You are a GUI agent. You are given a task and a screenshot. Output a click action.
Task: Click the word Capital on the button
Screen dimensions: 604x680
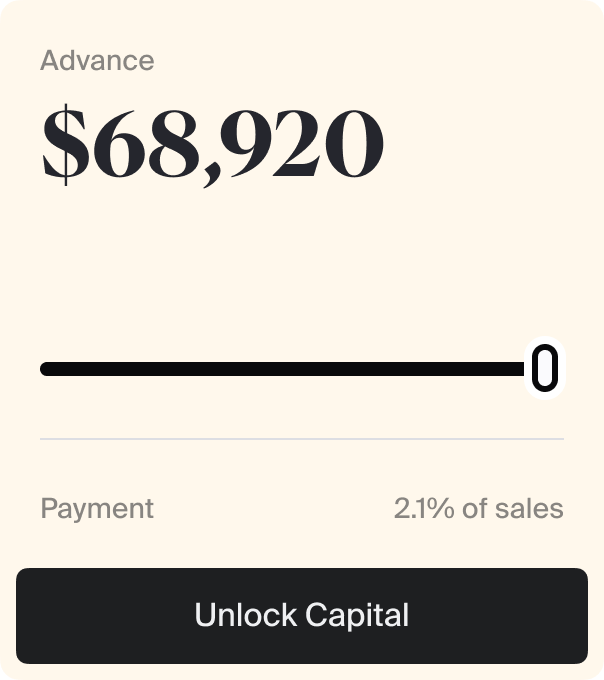coord(357,615)
